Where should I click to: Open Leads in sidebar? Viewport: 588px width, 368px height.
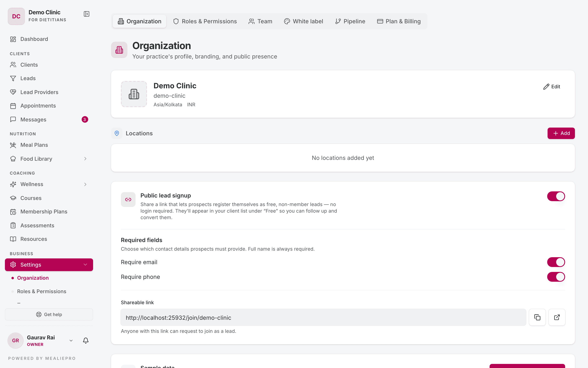coord(49,78)
